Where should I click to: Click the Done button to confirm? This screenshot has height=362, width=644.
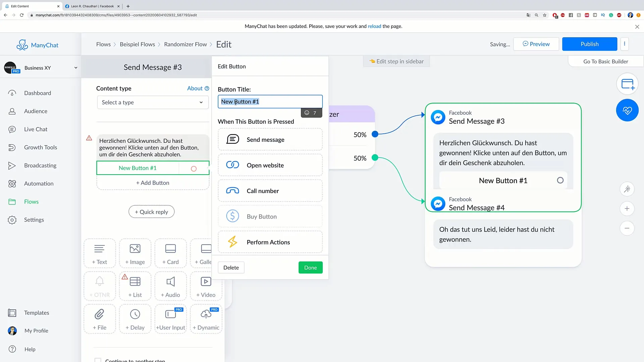tap(311, 267)
